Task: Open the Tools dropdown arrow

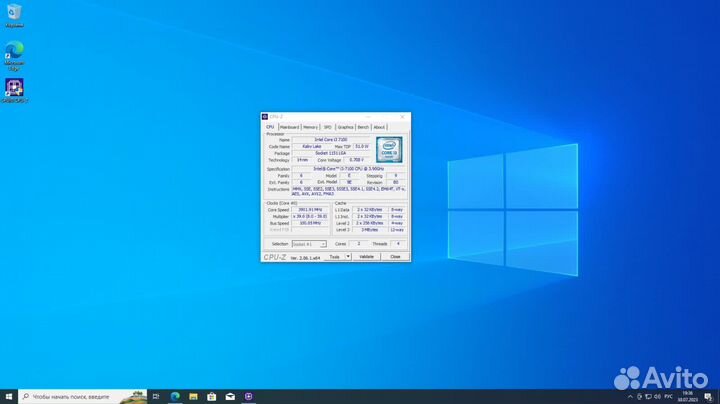Action: click(x=348, y=257)
